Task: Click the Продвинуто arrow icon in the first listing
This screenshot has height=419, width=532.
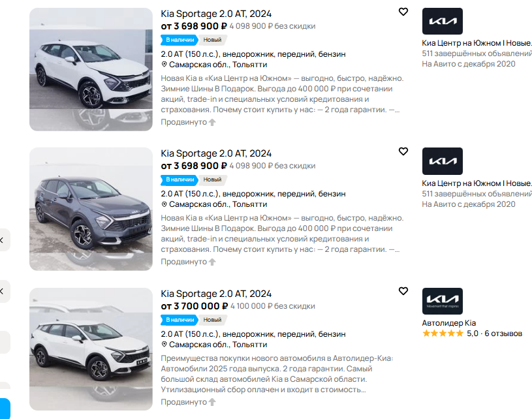Action: coord(211,122)
